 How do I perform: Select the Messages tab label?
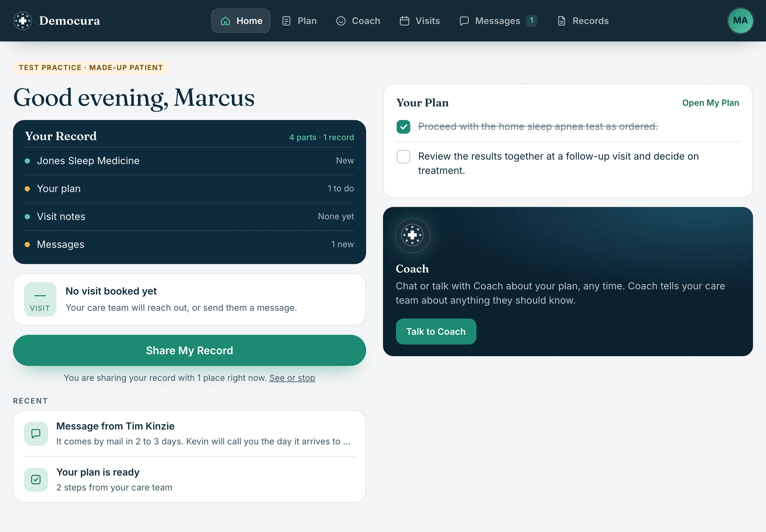click(497, 21)
